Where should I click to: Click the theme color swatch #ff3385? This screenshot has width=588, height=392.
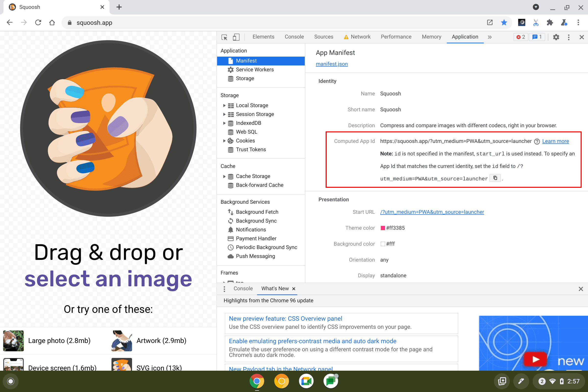pyautogui.click(x=382, y=228)
